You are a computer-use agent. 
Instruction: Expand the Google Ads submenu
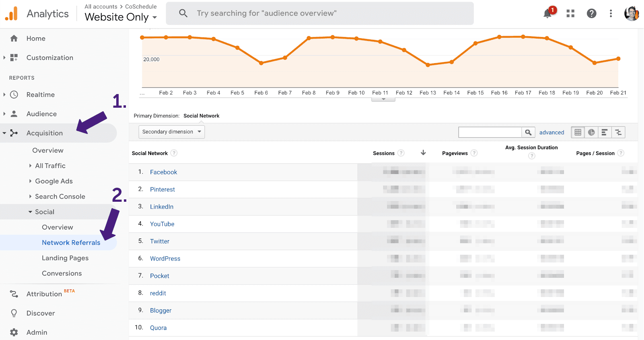(30, 181)
